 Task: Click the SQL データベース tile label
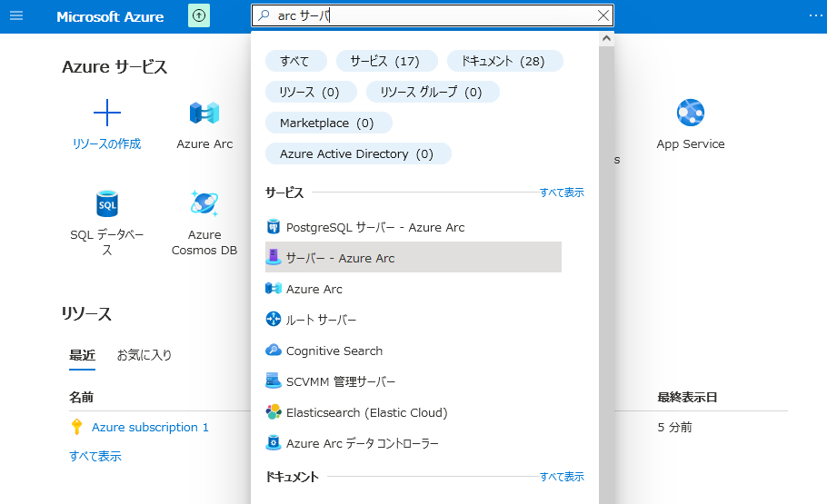107,242
